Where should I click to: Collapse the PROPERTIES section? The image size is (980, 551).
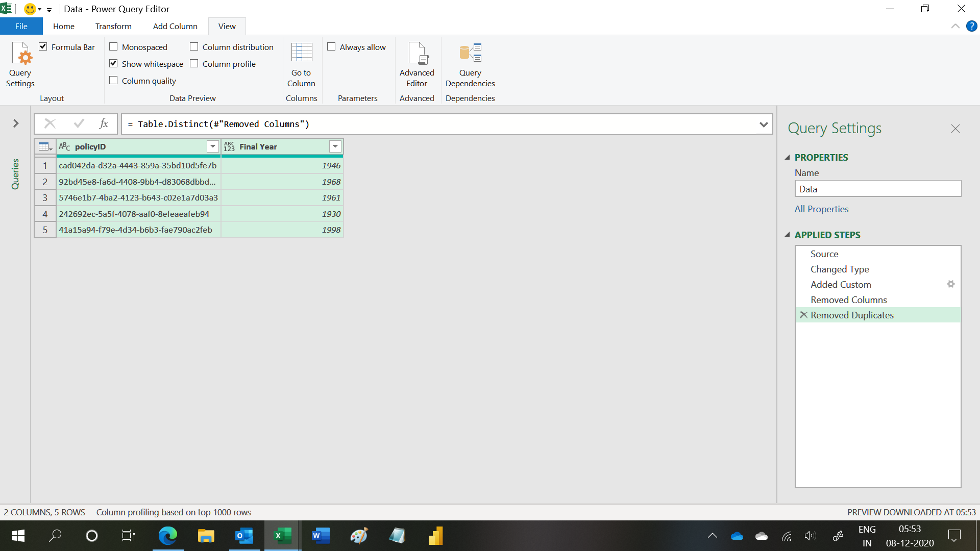click(788, 158)
